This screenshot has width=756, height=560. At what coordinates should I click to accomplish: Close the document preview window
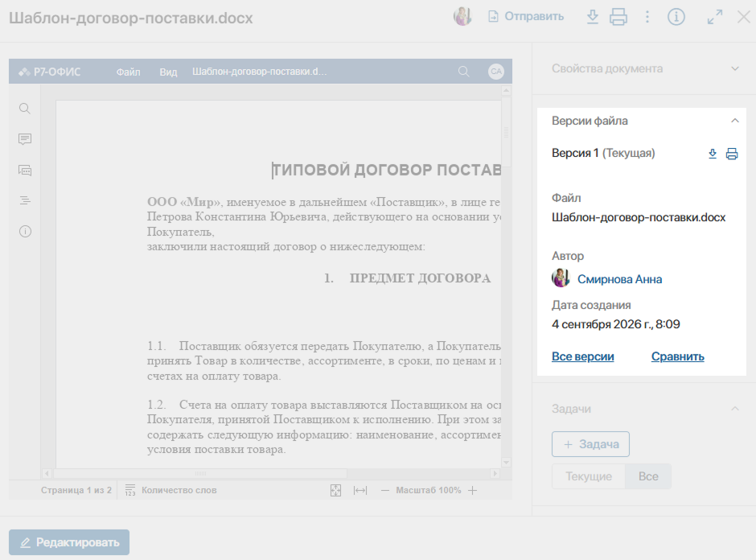click(x=744, y=17)
